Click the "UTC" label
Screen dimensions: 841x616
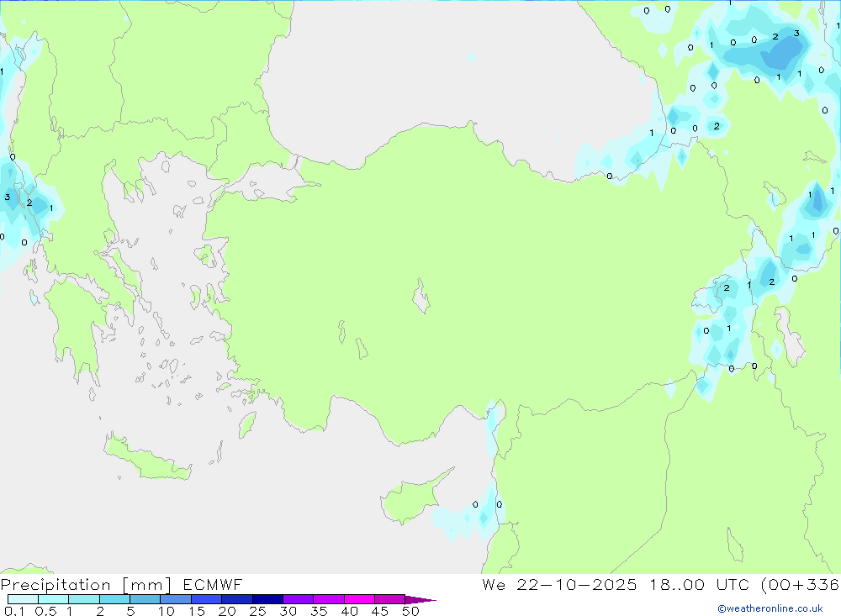(733, 584)
